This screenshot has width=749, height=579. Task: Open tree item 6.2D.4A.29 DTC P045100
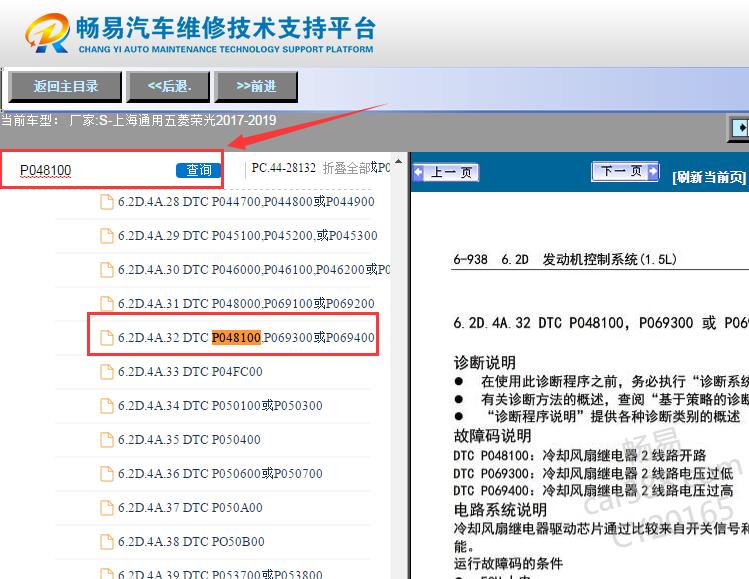pyautogui.click(x=247, y=236)
